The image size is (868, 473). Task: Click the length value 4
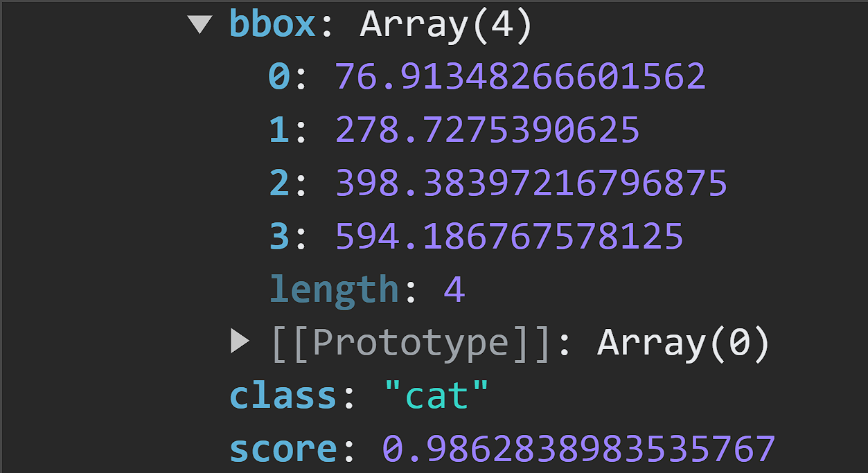pyautogui.click(x=454, y=289)
